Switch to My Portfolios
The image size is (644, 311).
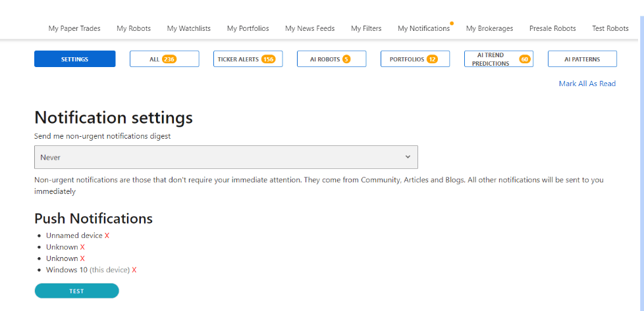(248, 28)
